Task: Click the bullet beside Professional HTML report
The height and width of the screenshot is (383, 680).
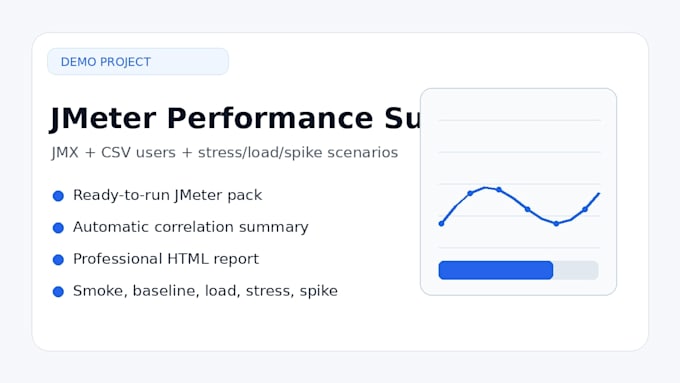Action: tap(58, 260)
